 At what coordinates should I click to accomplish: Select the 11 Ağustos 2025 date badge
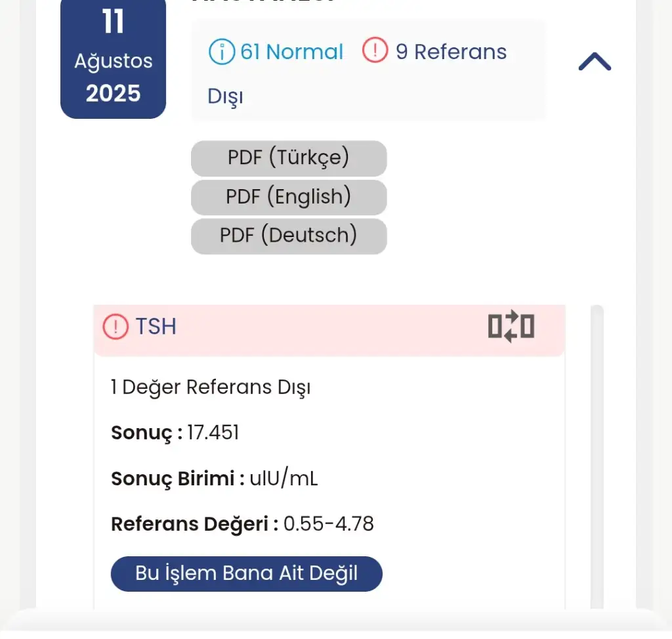(113, 60)
